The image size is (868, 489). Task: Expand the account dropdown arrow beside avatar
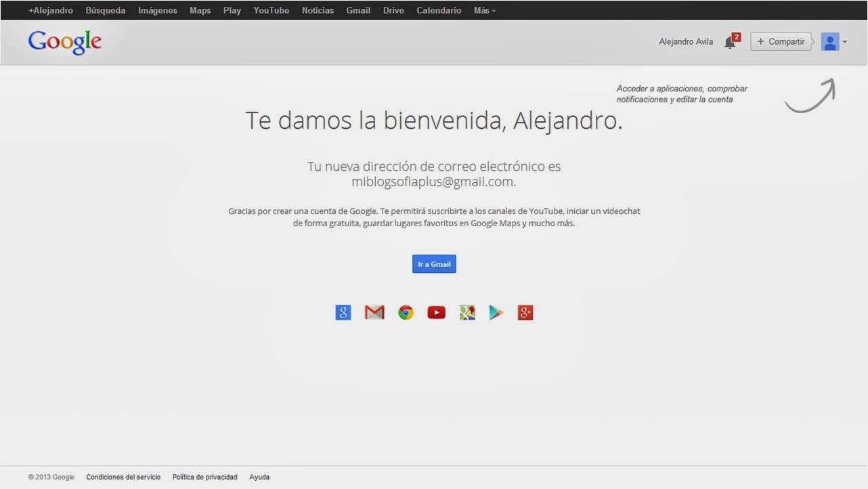pos(844,42)
